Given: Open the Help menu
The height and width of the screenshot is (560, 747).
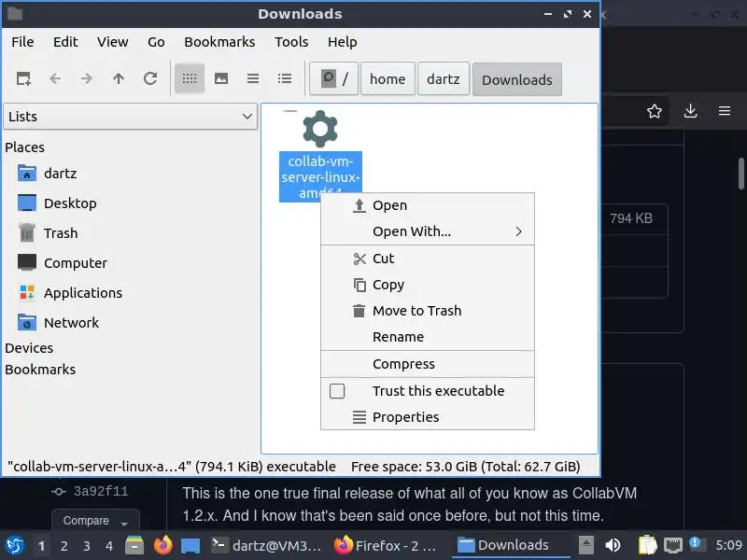Looking at the screenshot, I should pyautogui.click(x=342, y=42).
